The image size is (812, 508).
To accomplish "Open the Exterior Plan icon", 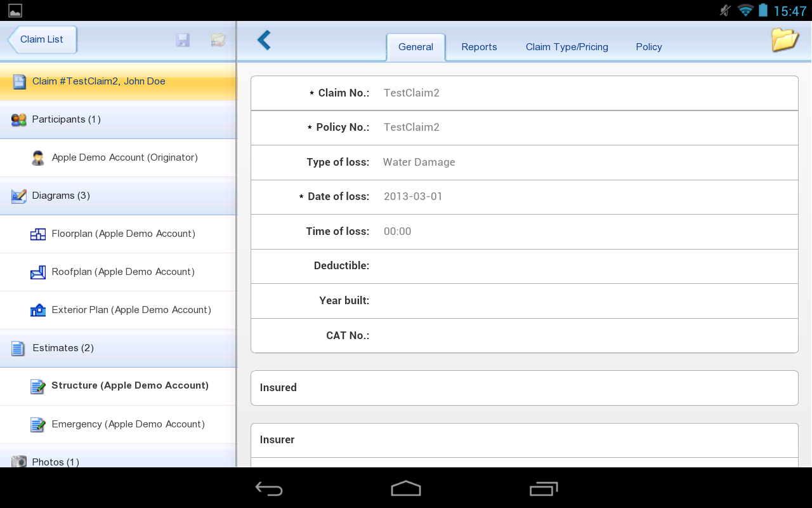I will 38,310.
